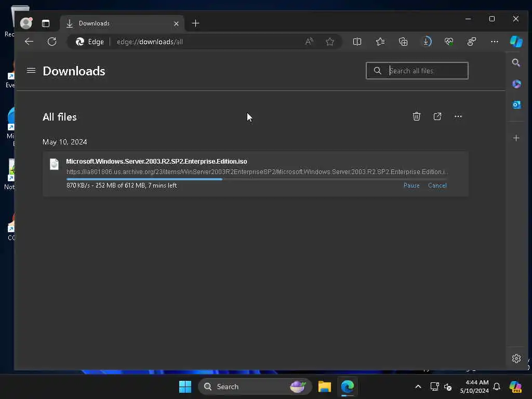
Task: Cancel the ISO download
Action: point(437,185)
